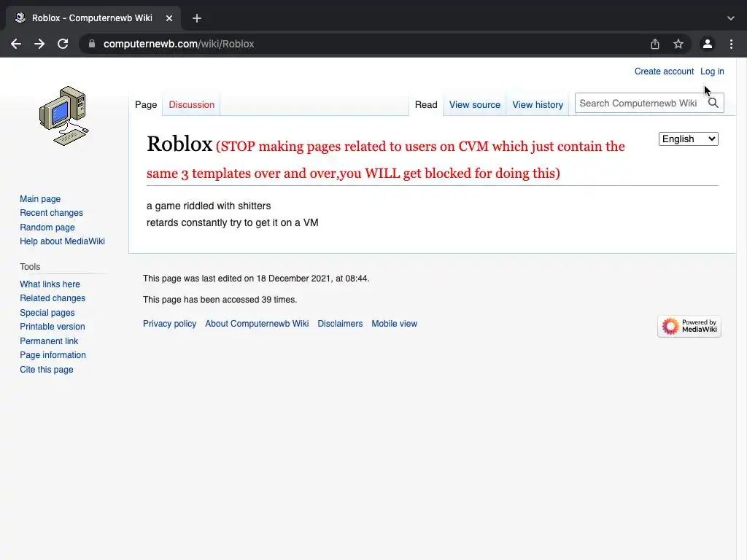Bookmark this page with the star icon
Screen dimensions: 747x560
point(678,44)
